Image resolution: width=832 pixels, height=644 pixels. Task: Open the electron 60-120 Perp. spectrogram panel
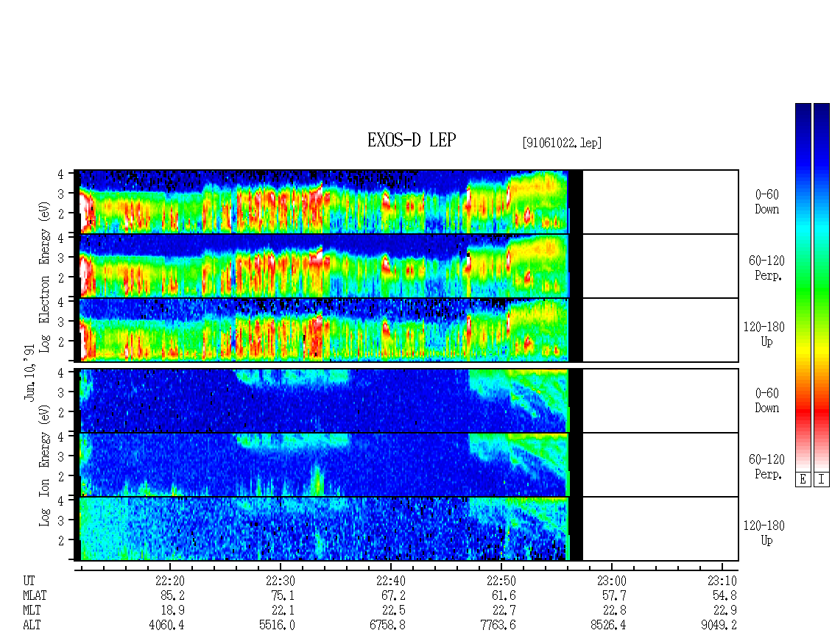pos(406,266)
